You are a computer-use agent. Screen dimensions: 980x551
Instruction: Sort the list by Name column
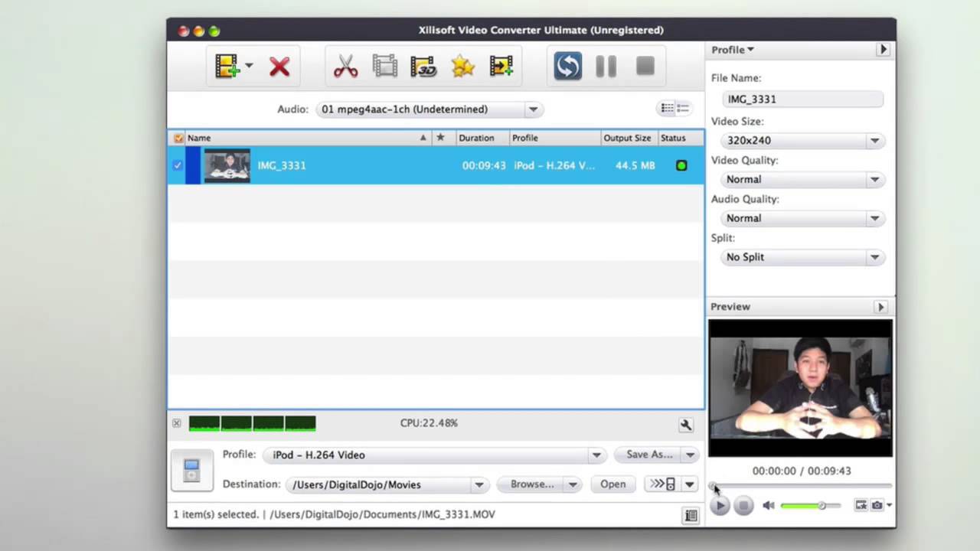[308, 138]
